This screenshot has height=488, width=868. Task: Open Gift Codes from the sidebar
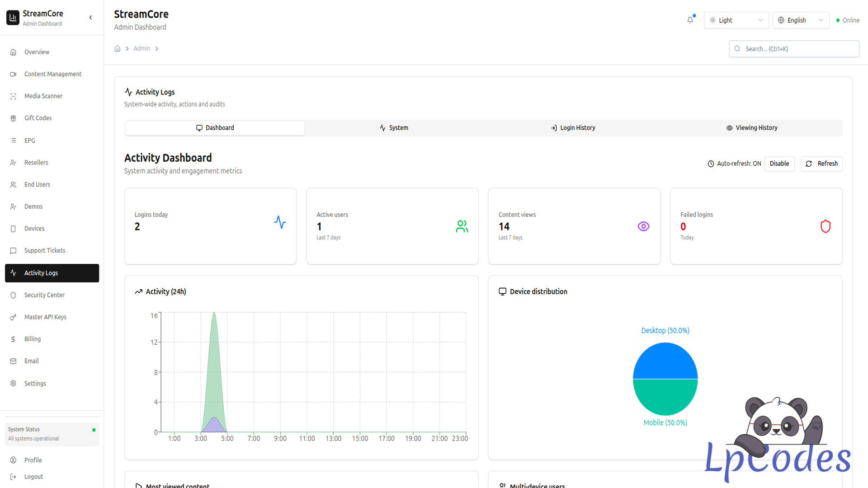pos(38,118)
